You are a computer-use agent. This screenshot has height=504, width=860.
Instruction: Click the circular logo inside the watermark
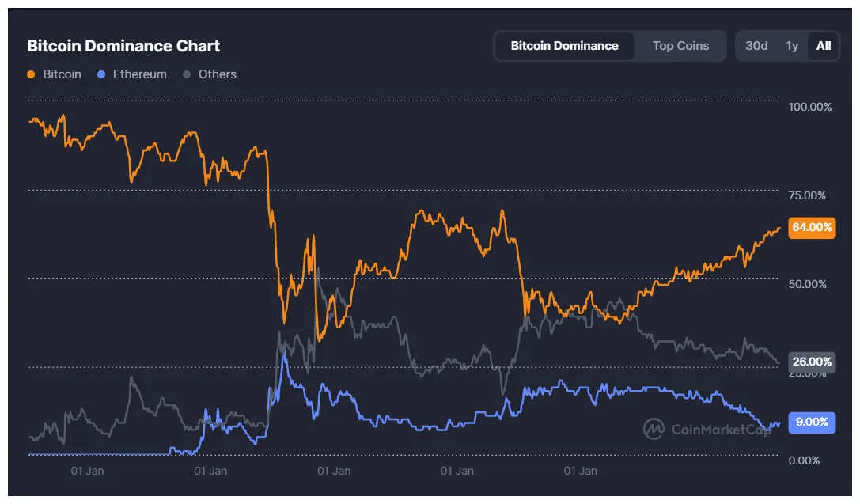point(654,430)
